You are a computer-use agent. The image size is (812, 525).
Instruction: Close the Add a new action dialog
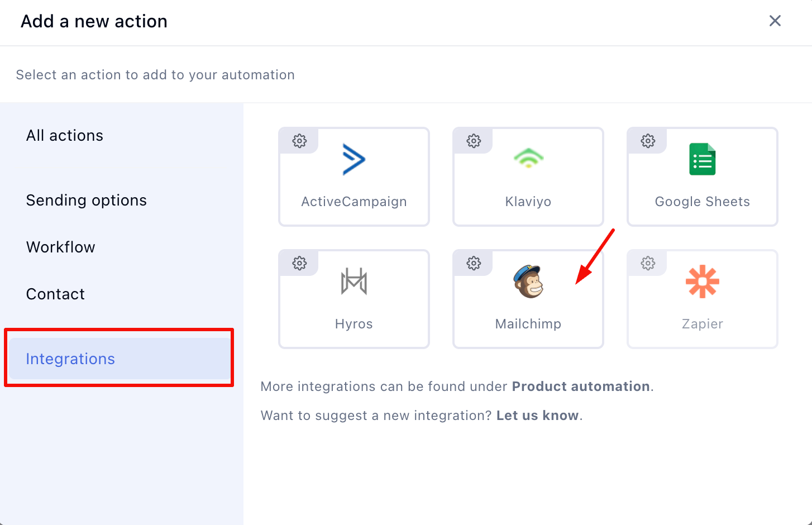pos(775,21)
